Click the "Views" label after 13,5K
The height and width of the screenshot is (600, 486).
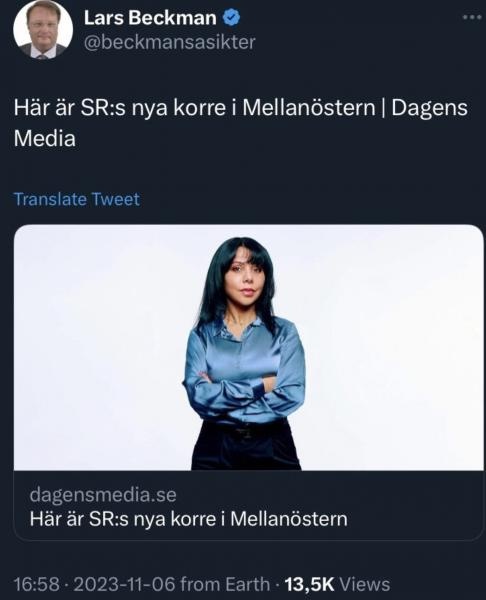(x=365, y=584)
